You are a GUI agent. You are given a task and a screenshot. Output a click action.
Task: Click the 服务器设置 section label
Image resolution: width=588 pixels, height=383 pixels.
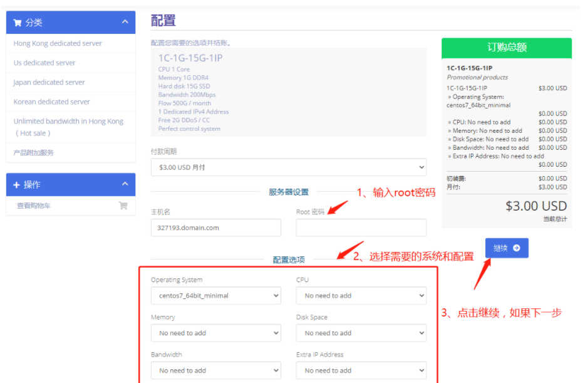click(x=289, y=192)
